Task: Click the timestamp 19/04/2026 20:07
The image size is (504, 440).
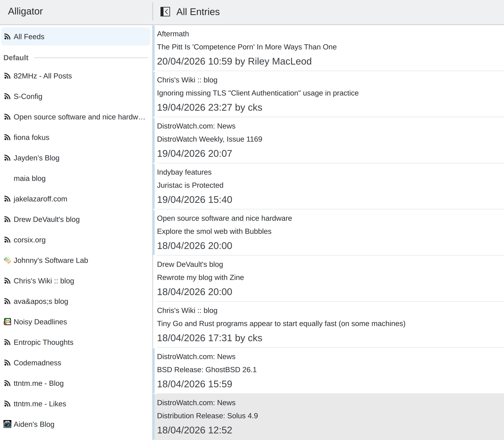Action: point(195,154)
